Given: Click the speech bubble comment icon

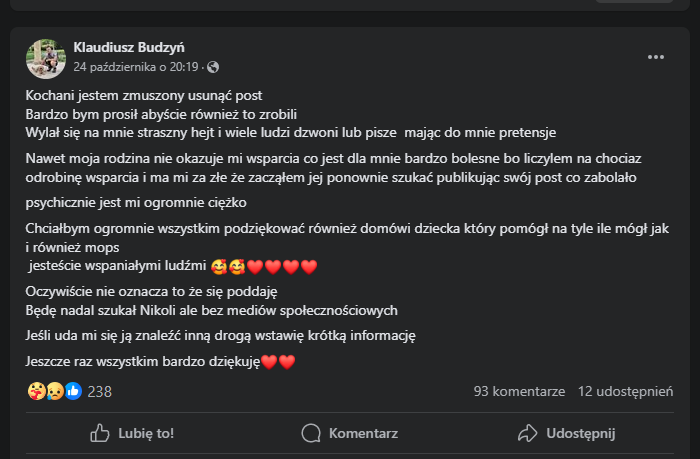Looking at the screenshot, I should pos(312,433).
